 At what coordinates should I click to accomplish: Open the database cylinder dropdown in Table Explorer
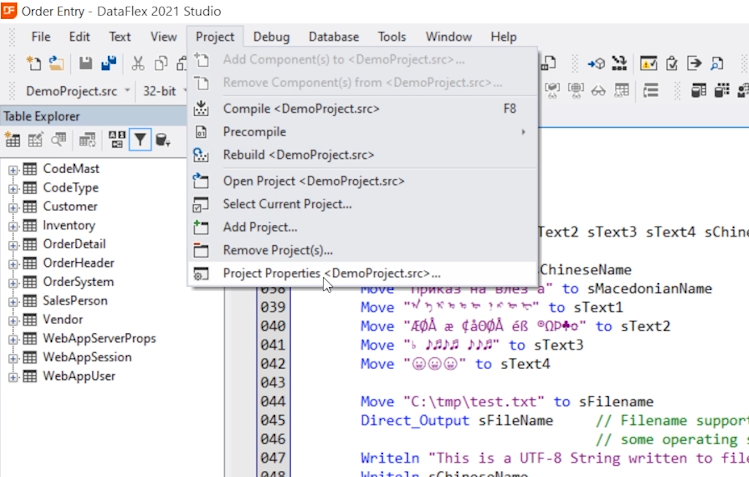coord(162,140)
